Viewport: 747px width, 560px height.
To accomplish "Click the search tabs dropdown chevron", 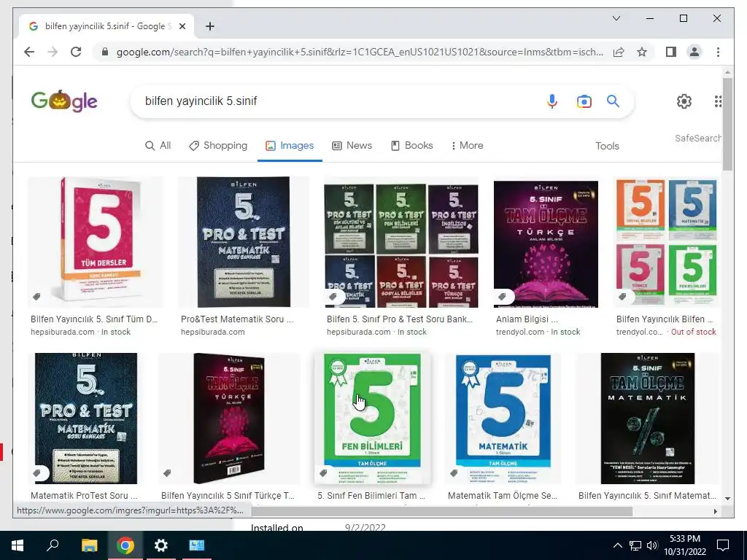I will point(616,18).
